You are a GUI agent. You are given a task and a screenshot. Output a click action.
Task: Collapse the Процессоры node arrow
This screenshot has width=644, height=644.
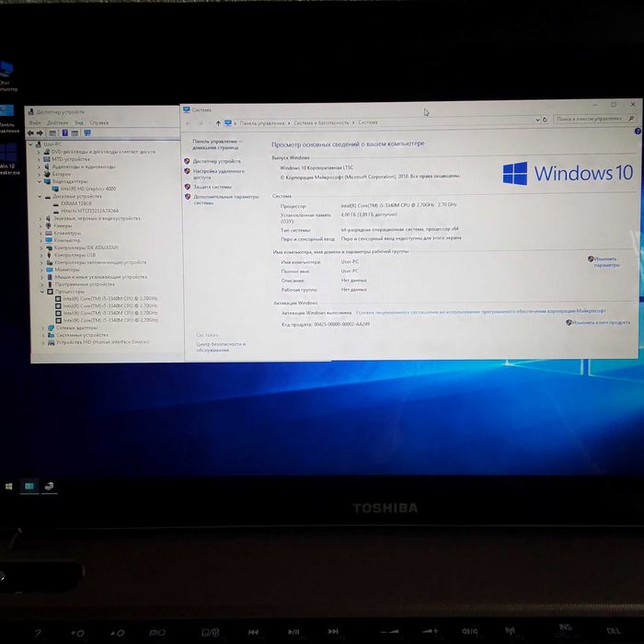42,292
